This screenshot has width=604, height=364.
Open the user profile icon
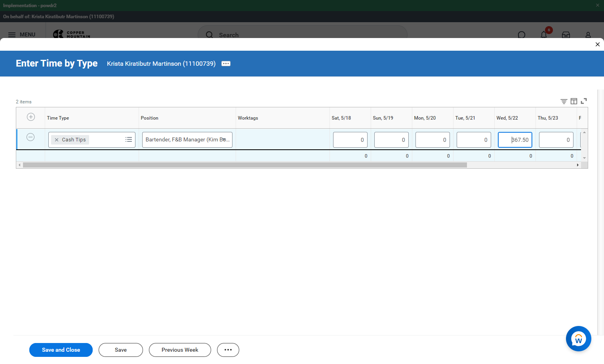[x=588, y=35]
